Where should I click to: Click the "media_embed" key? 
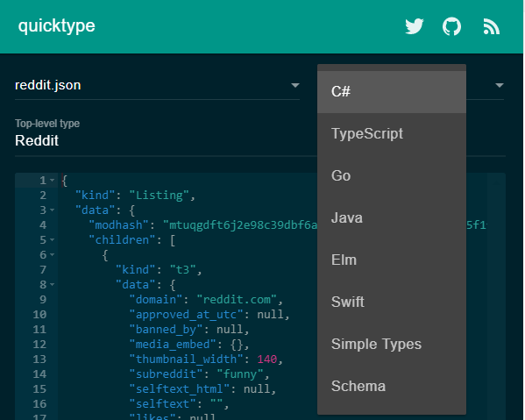click(173, 345)
